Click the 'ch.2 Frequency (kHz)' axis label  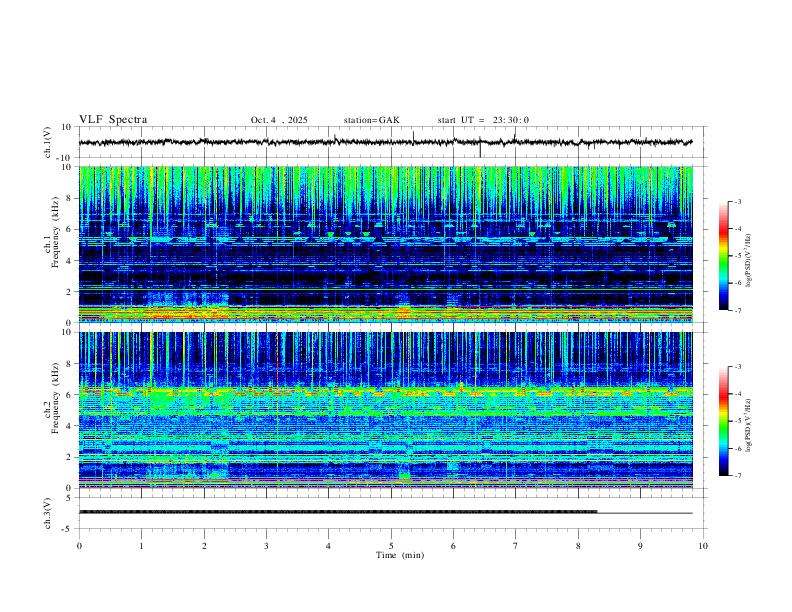coord(52,398)
